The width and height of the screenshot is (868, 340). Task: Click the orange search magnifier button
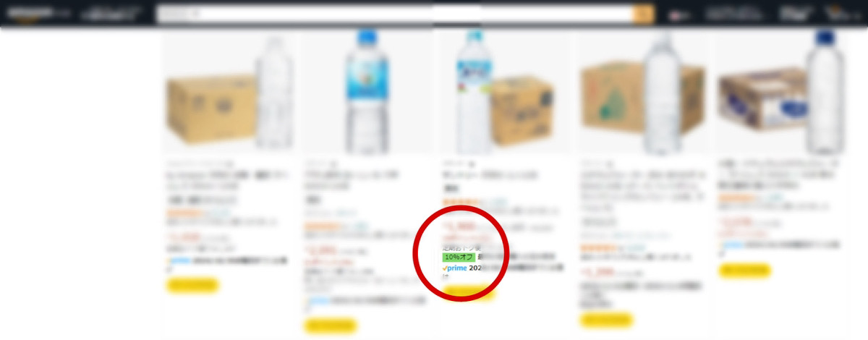point(643,14)
